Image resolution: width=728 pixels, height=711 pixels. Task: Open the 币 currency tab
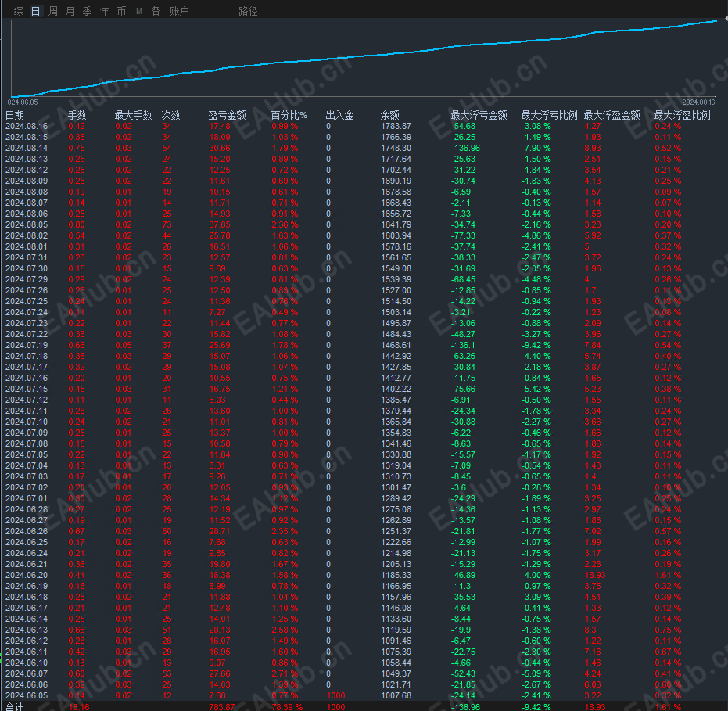[x=121, y=11]
